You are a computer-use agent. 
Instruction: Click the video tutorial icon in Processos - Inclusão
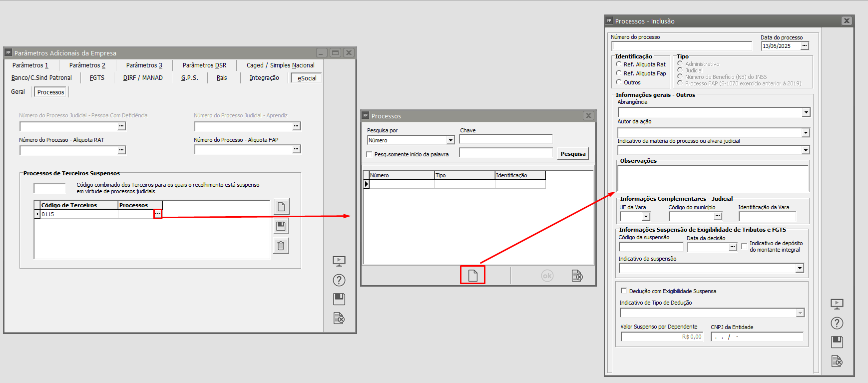pos(837,304)
